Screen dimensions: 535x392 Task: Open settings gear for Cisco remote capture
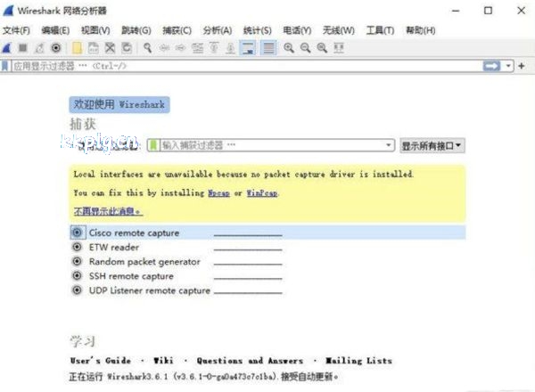tap(77, 233)
